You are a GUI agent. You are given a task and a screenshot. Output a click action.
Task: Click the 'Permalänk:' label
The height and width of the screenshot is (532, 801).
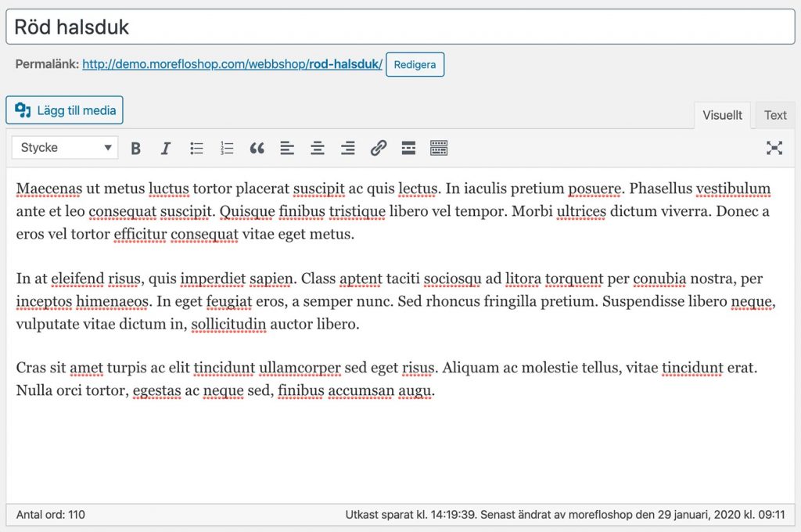coord(47,64)
